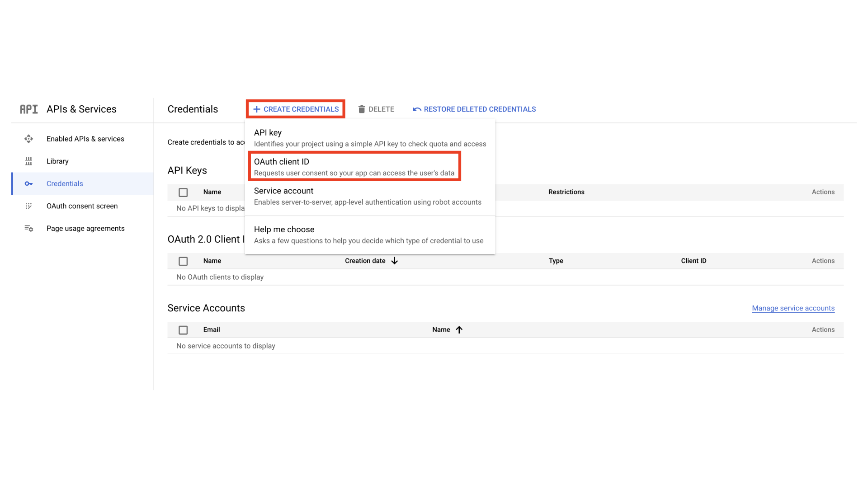868x488 pixels.
Task: Click Actions header in API Keys table
Action: pos(823,192)
